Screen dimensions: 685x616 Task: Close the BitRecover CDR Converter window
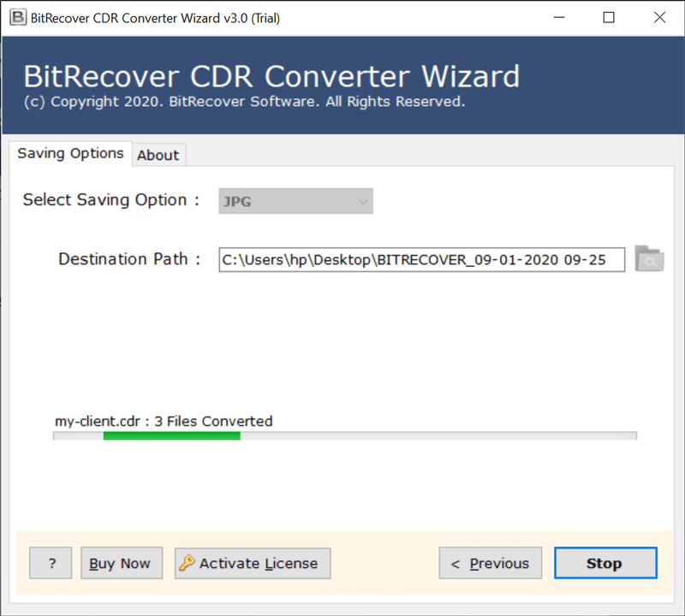click(x=659, y=17)
